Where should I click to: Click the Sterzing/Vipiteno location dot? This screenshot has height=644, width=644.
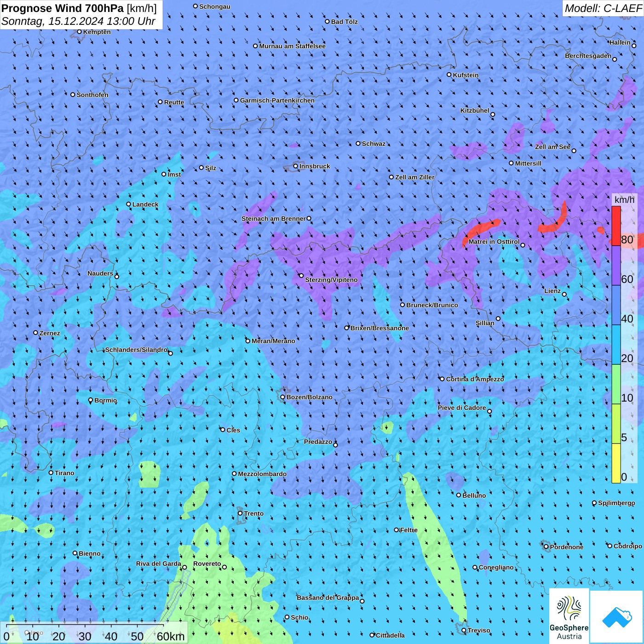click(x=301, y=276)
